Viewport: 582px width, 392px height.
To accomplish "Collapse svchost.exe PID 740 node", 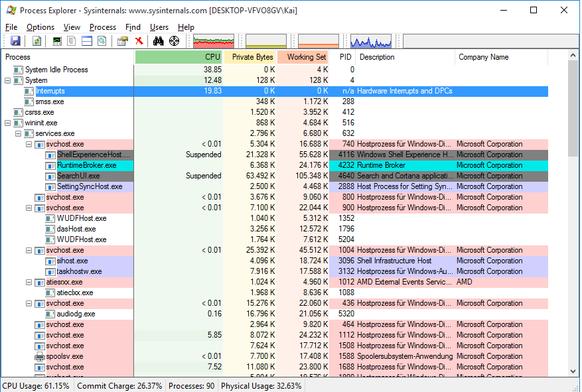I will point(29,145).
